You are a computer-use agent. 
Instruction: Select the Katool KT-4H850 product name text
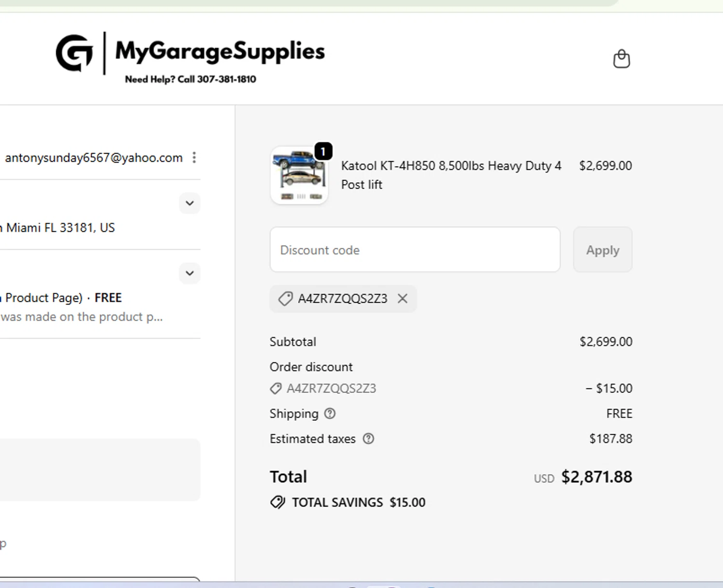coord(451,175)
